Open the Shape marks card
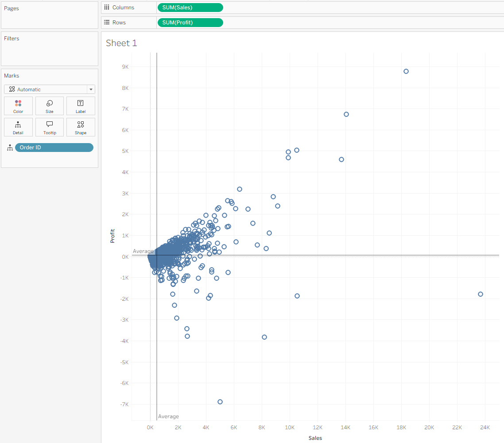This screenshot has height=443, width=504. point(81,128)
